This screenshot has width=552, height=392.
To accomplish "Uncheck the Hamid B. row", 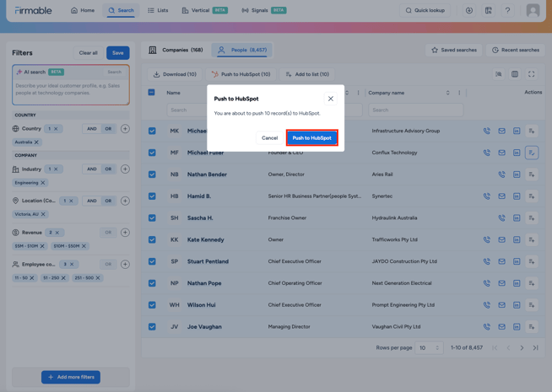I will [x=152, y=196].
